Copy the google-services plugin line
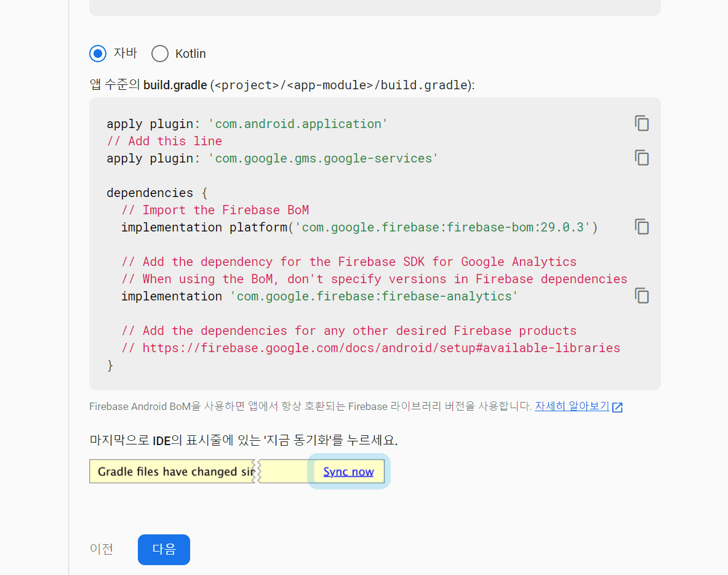Viewport: 728px width, 575px height. (x=642, y=158)
